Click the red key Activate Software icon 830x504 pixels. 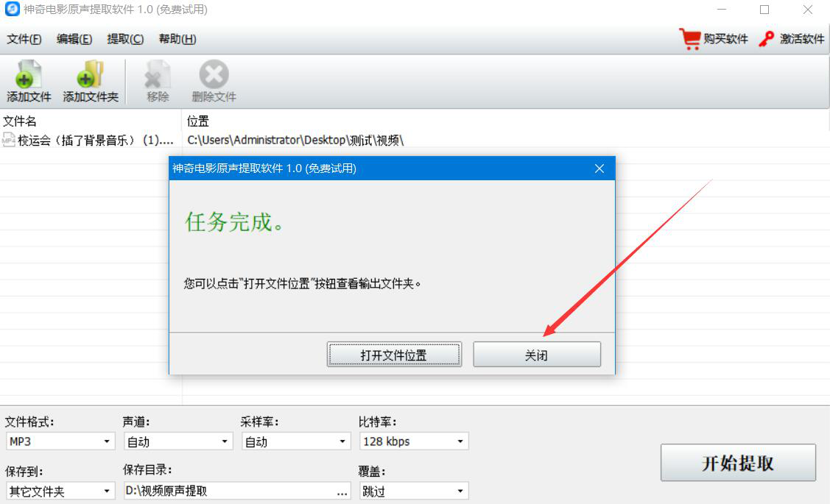pos(766,38)
